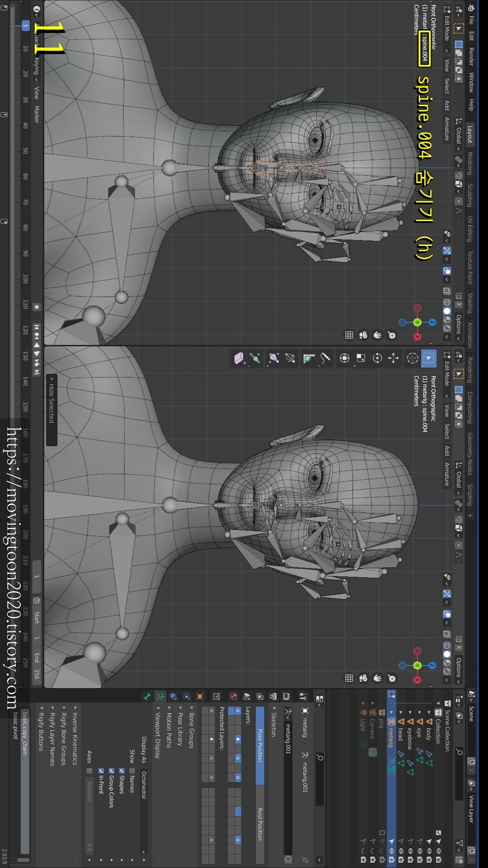
Task: Click the Start frame field in the timeline
Action: click(x=37, y=626)
